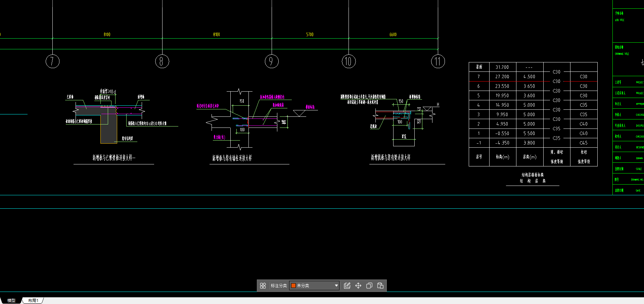Viewport: 644px width, 304px height.
Task: Click elevation value 31.700 in table
Action: pyautogui.click(x=502, y=67)
